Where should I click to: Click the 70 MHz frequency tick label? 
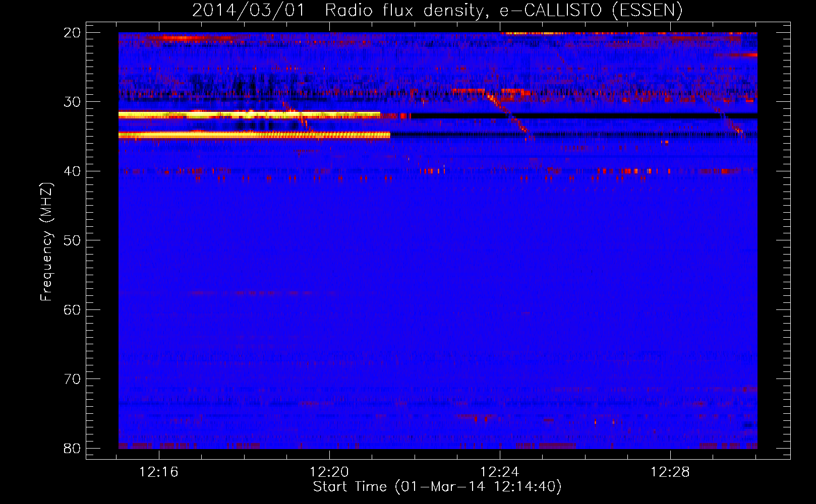tap(72, 379)
